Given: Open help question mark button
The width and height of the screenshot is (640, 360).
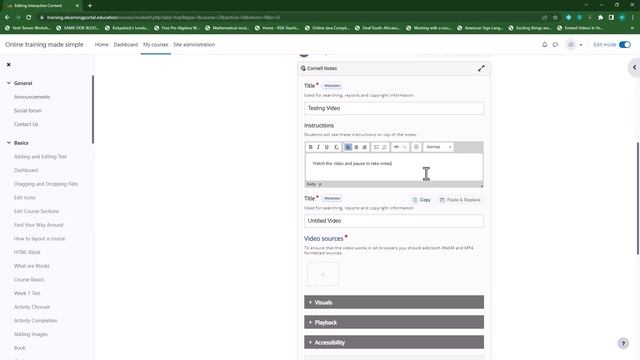Looking at the screenshot, I should [x=623, y=343].
